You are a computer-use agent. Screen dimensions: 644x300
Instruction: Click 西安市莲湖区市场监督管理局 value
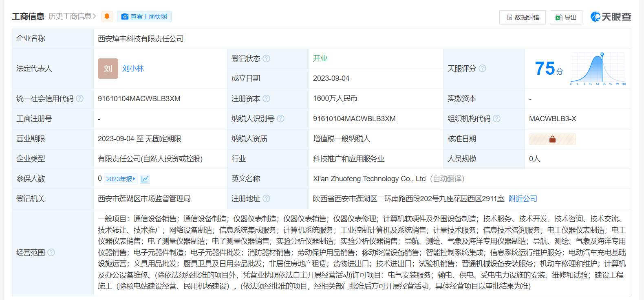tap(144, 199)
